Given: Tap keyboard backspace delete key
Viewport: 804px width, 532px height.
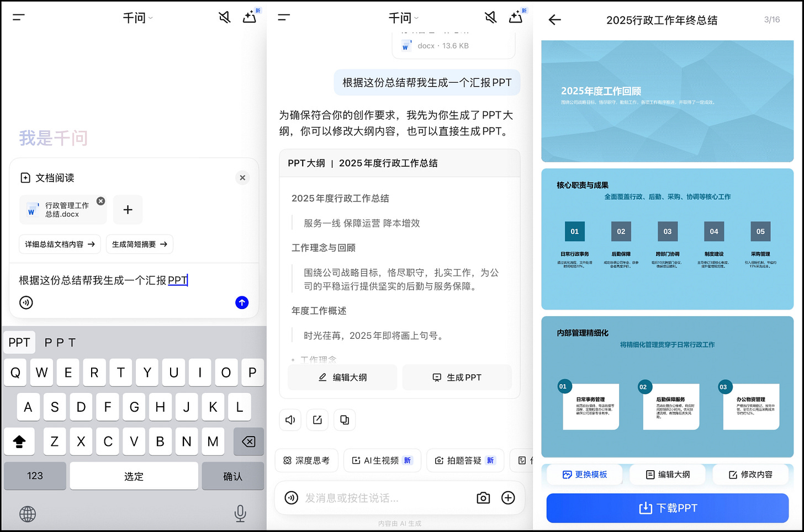Looking at the screenshot, I should (248, 441).
